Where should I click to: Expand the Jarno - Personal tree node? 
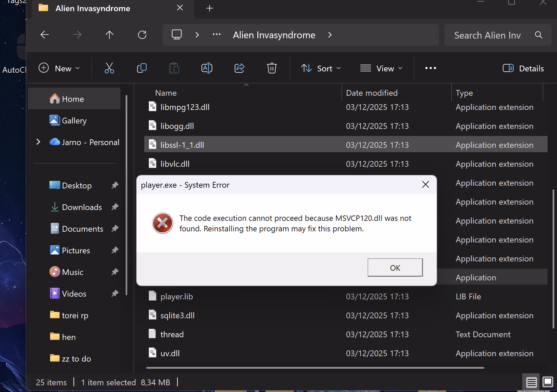[38, 142]
